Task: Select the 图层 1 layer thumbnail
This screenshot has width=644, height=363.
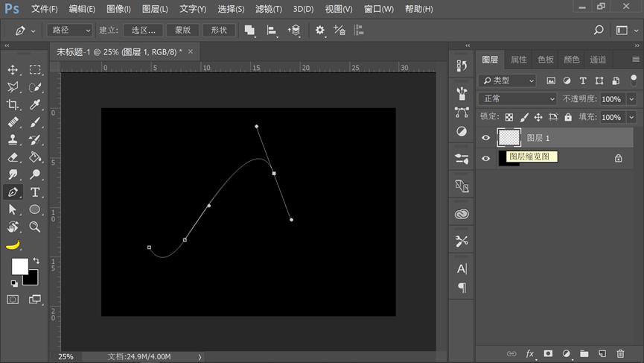Action: [509, 138]
